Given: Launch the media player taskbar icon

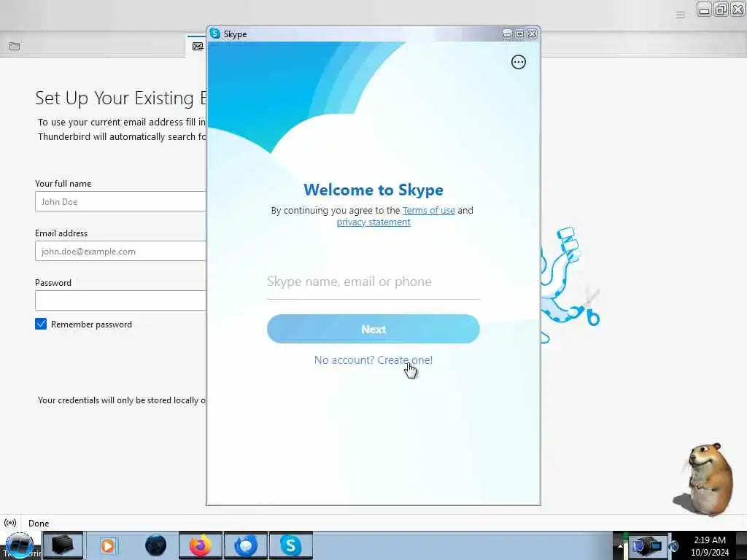Looking at the screenshot, I should tap(109, 545).
